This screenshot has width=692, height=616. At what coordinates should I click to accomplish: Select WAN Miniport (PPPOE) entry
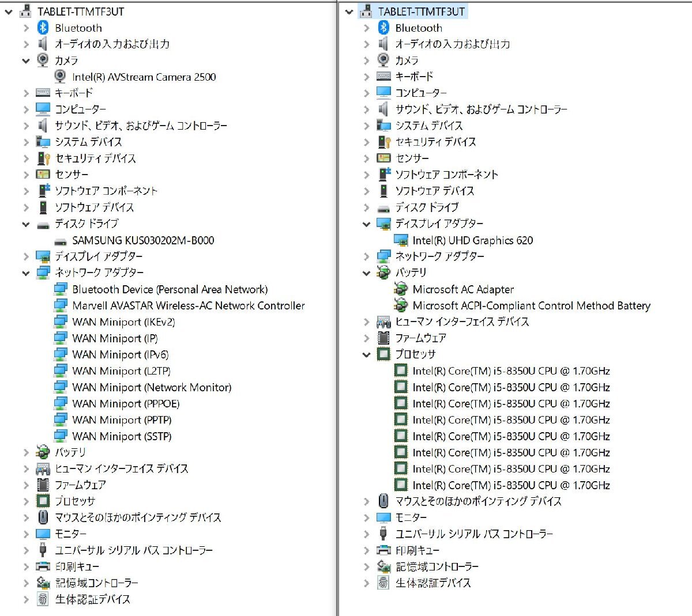[126, 403]
